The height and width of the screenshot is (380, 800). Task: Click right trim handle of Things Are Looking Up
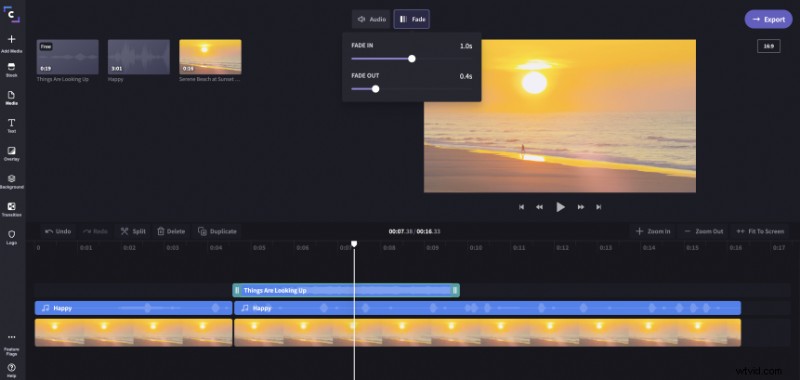pos(455,290)
